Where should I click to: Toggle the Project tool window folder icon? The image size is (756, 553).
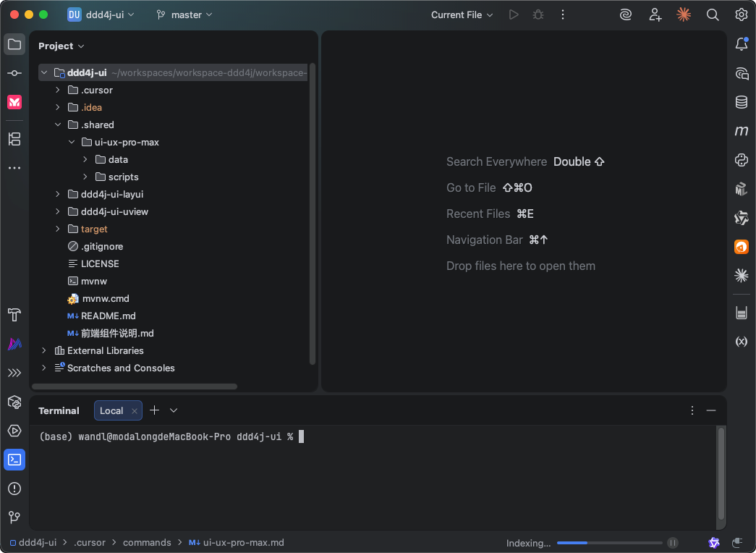[x=14, y=44]
